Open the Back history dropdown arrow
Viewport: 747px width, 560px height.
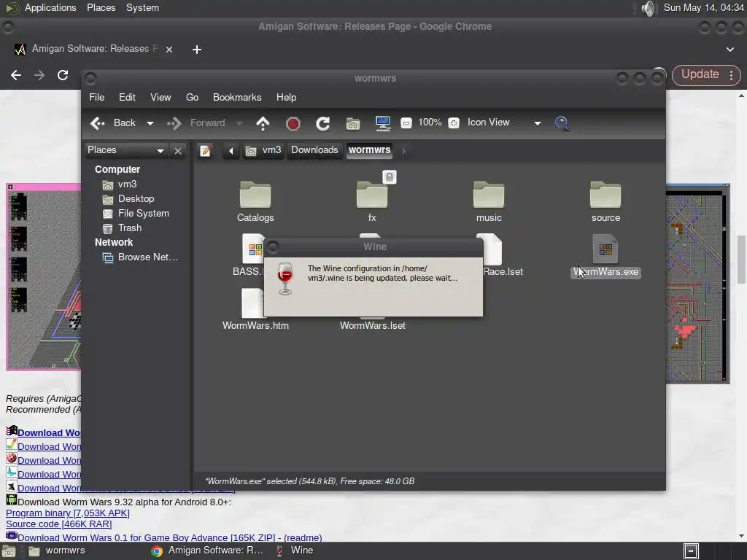[150, 123]
